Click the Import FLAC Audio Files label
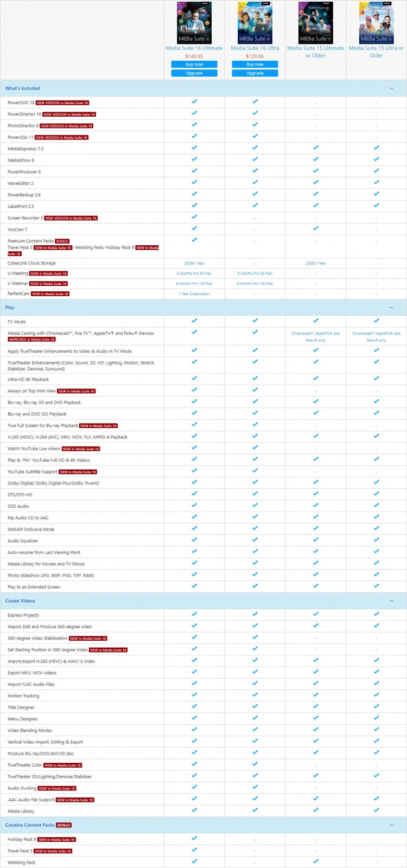This screenshot has height=868, width=407. coord(31,685)
